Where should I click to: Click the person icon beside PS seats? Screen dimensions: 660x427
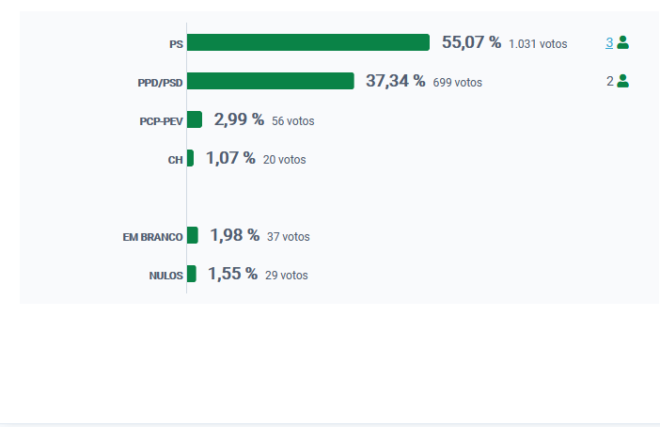[x=623, y=43]
